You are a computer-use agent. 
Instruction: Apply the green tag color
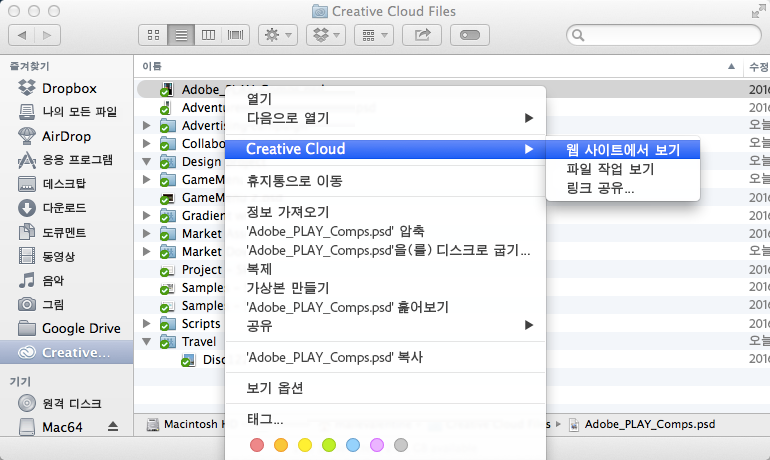tap(329, 445)
